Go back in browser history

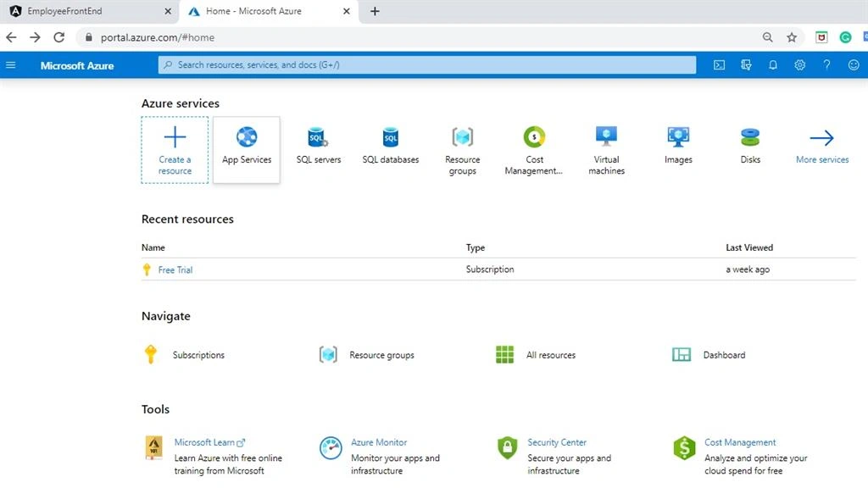point(11,37)
